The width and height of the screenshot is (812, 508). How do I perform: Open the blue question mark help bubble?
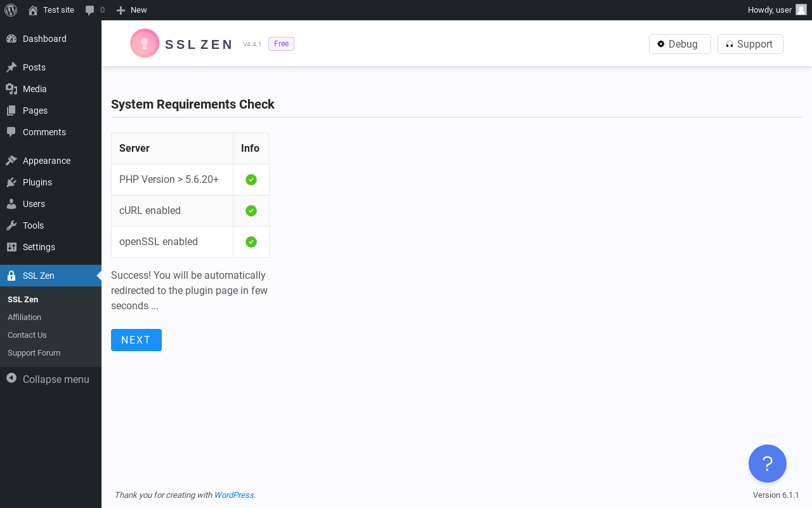(768, 464)
